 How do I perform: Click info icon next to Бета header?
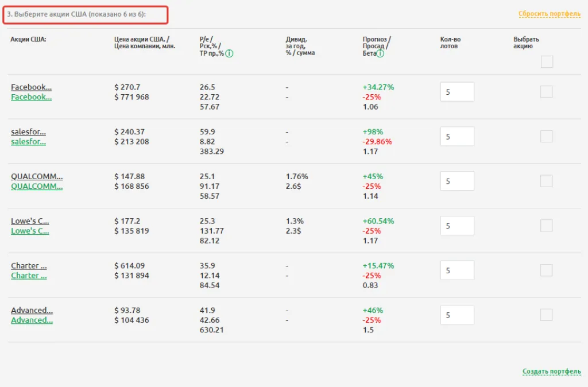380,53
